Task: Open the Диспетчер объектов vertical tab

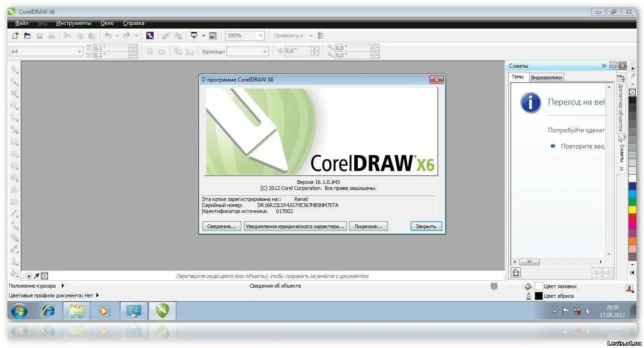Action: point(621,103)
